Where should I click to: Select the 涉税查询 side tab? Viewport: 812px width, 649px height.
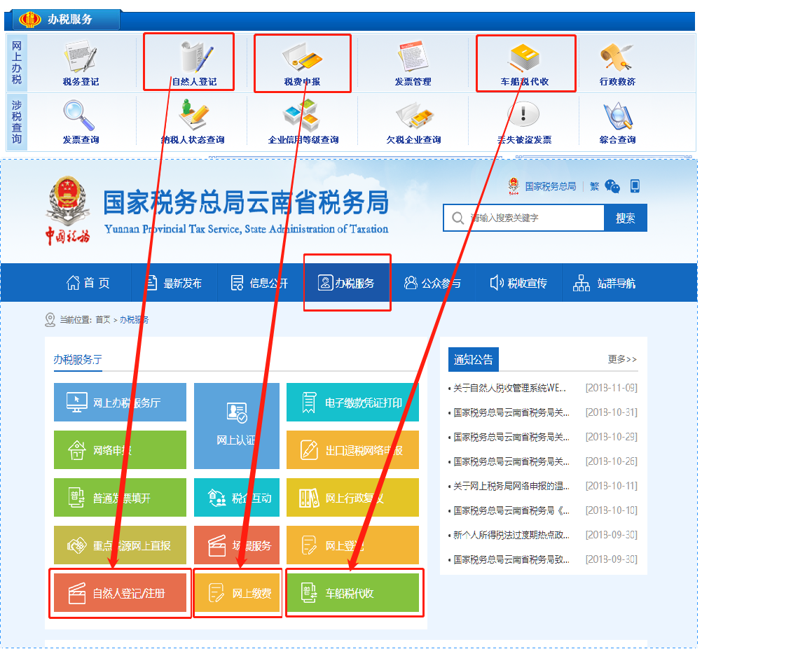[x=17, y=122]
